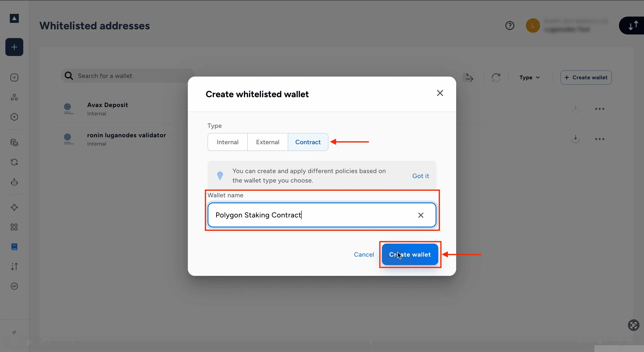644x352 pixels.
Task: Select the External wallet type
Action: pos(267,142)
